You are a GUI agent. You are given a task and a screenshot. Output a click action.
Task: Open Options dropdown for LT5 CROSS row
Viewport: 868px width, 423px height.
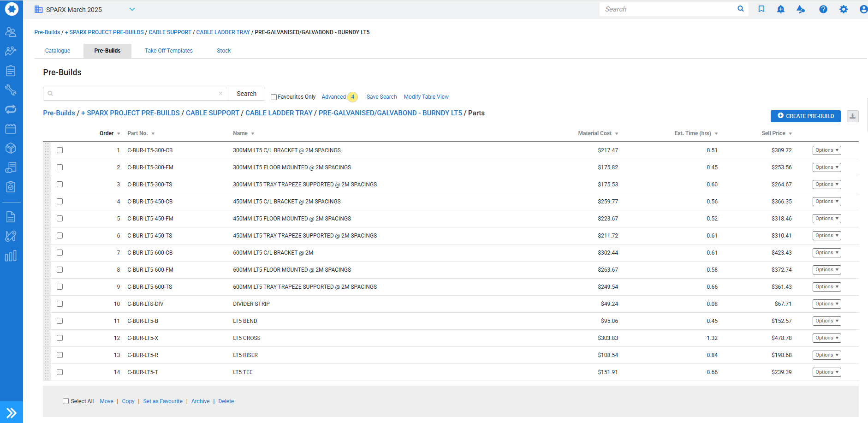[x=826, y=338]
